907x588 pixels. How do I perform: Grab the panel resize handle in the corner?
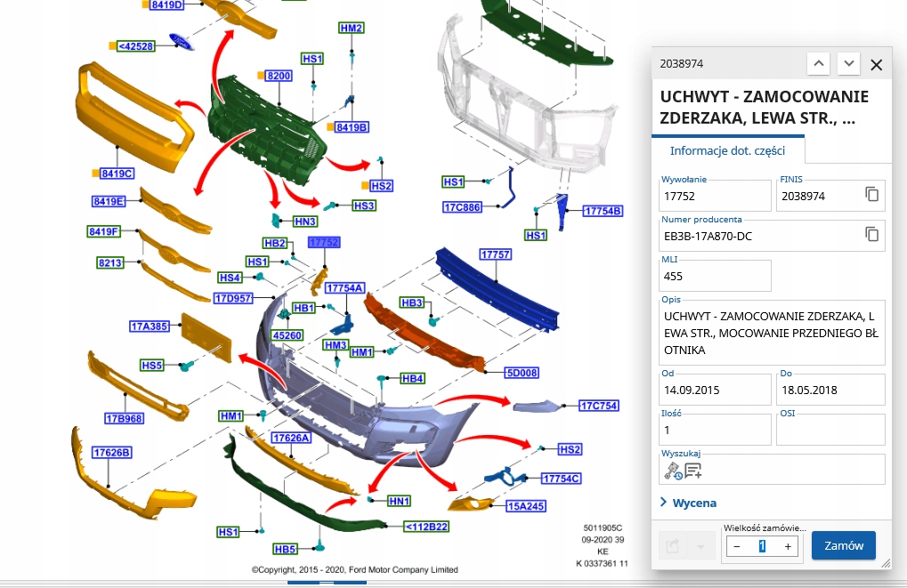pos(886,563)
